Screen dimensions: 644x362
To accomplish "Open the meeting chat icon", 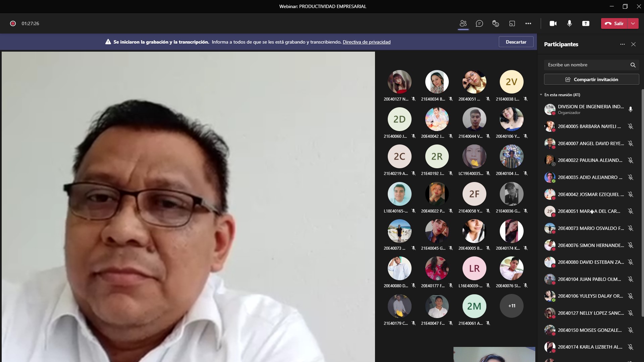I will (x=479, y=23).
